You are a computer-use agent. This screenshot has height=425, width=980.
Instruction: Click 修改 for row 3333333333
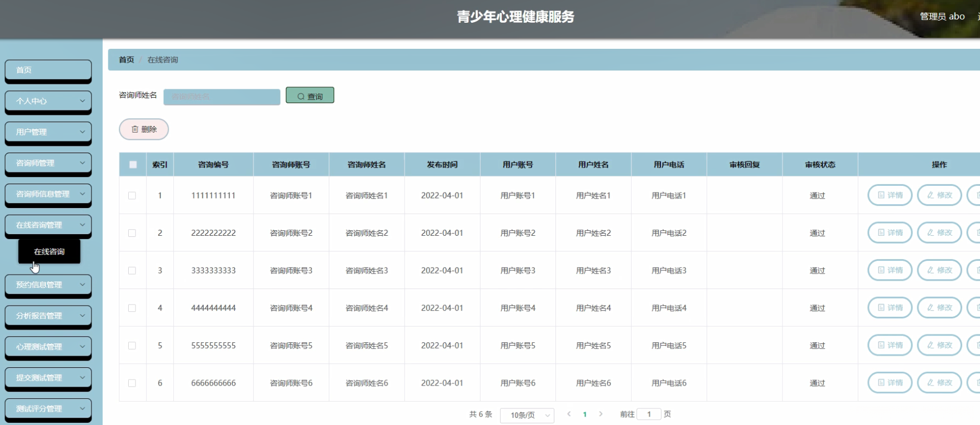click(x=939, y=270)
